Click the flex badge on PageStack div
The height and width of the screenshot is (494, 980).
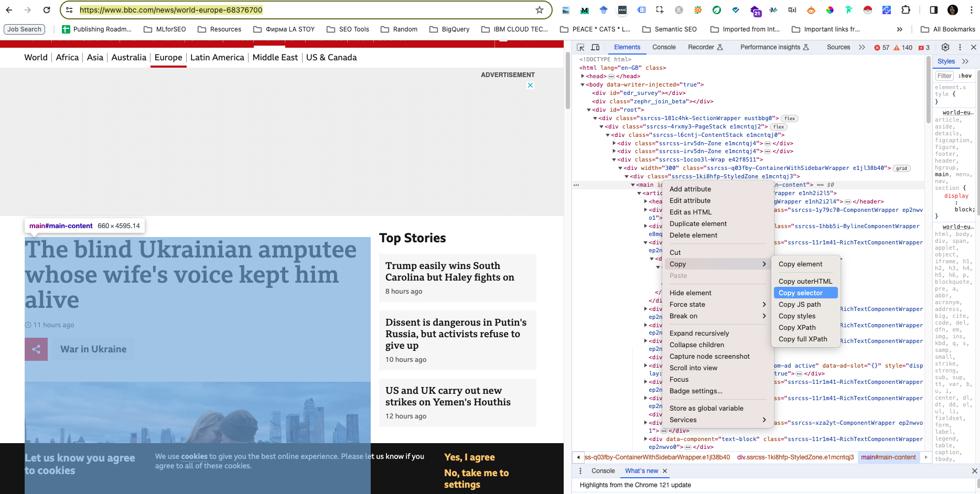click(x=779, y=127)
